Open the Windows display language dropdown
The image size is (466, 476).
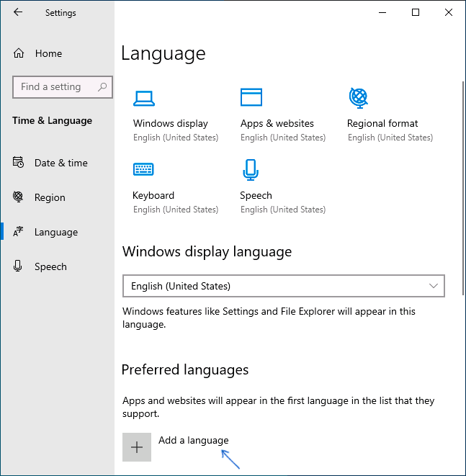tap(284, 286)
